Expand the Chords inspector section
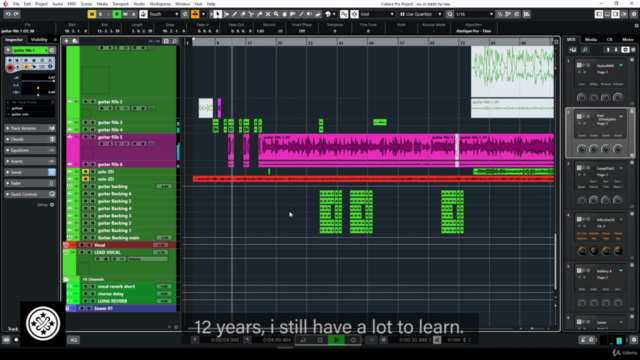Image resolution: width=640 pixels, height=360 pixels. (30, 139)
